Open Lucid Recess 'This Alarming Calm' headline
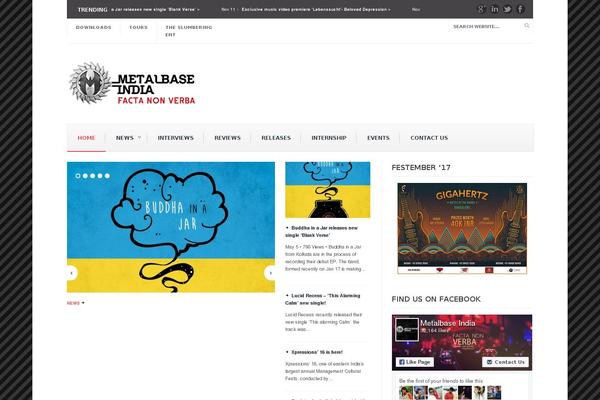The height and width of the screenshot is (400, 600). click(323, 299)
